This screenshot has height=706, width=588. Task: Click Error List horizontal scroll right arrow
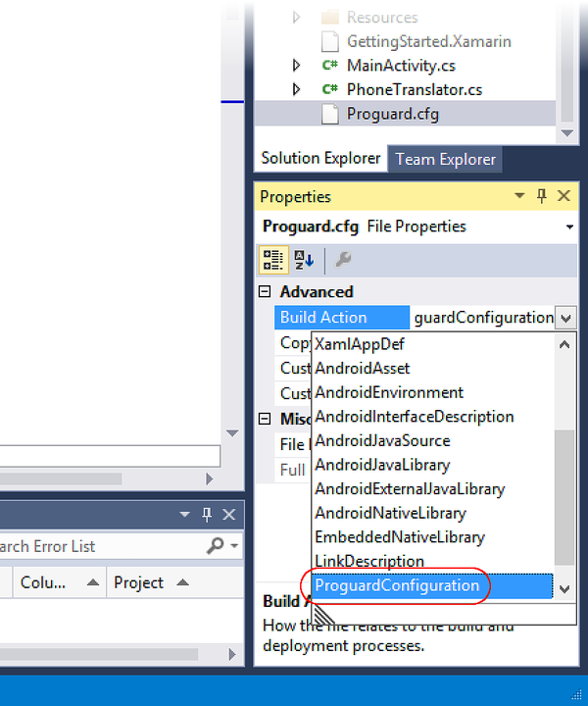tap(232, 654)
